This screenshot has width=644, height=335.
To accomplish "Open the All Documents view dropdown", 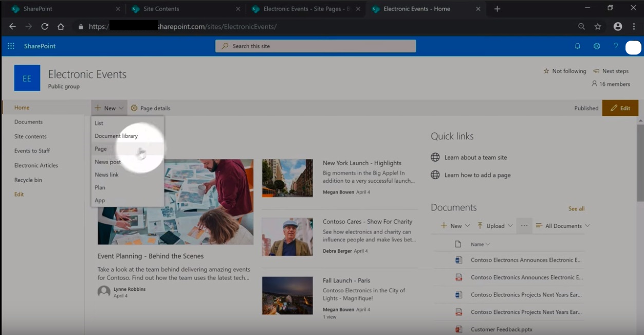I will click(x=563, y=226).
